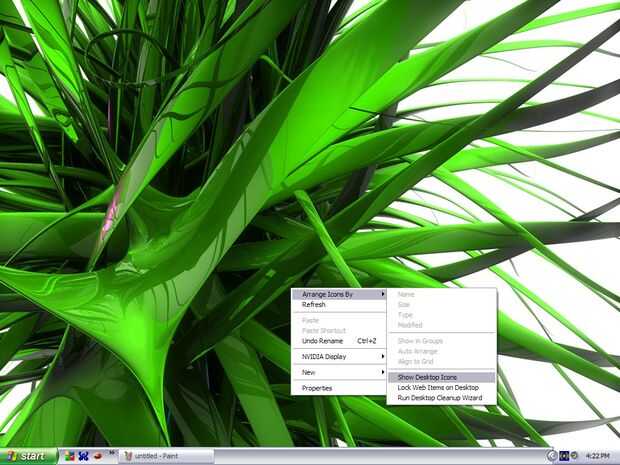Launch the blue butterfly quick launch icon
Viewport: 620px width, 465px height.
(83, 456)
